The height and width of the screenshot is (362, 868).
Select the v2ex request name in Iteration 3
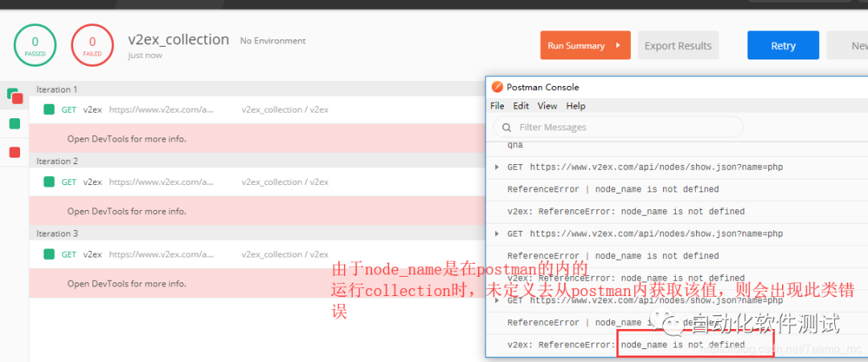click(92, 254)
